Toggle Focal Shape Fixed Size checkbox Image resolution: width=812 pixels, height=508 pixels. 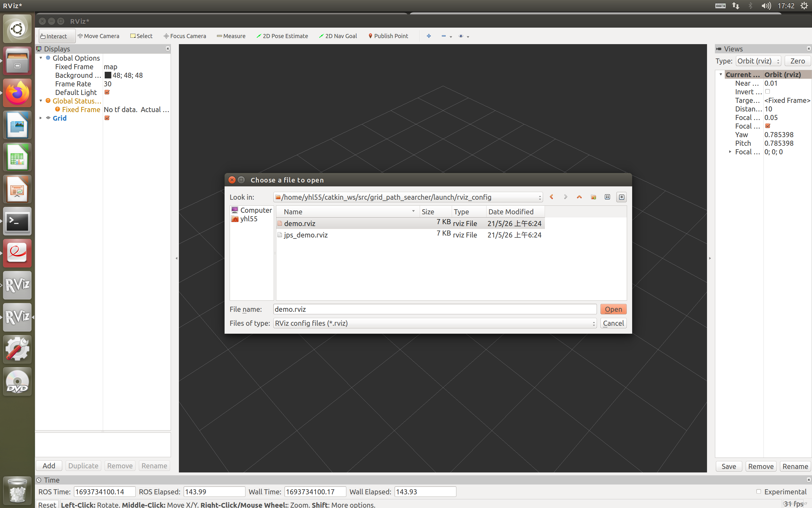(768, 126)
